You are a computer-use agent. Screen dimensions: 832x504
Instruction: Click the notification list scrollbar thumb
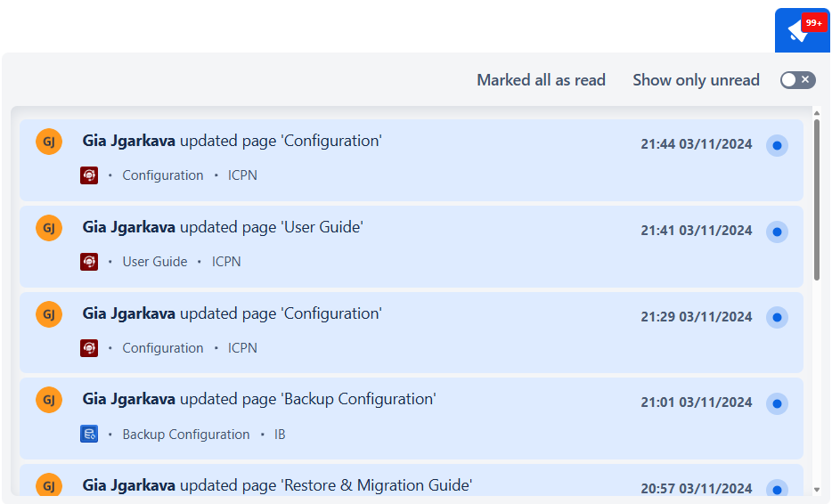pos(817,200)
